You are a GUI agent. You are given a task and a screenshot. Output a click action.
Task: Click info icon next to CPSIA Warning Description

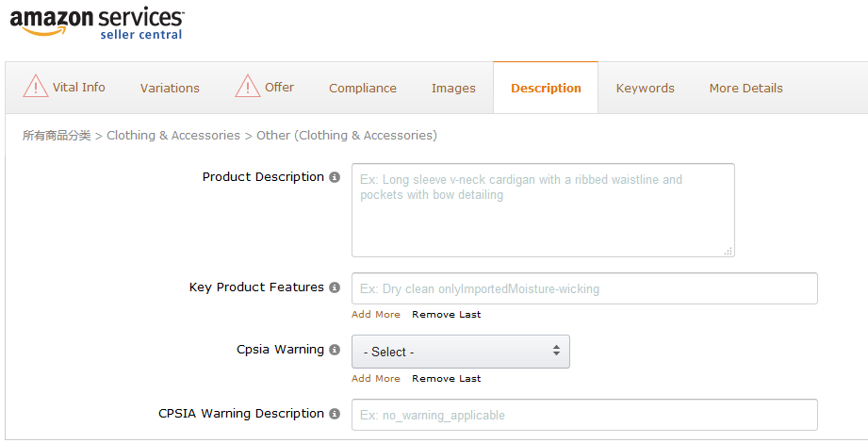(x=335, y=414)
